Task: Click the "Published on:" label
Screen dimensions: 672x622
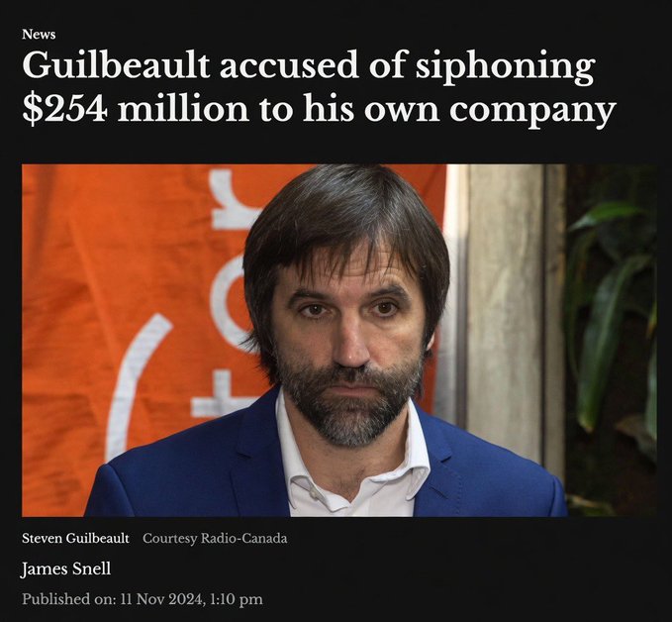Action: tap(69, 599)
